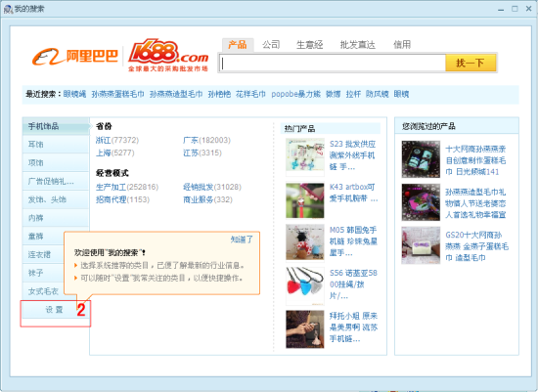Select the 袜子 category
Image resolution: width=538 pixels, height=392 pixels.
(x=43, y=273)
